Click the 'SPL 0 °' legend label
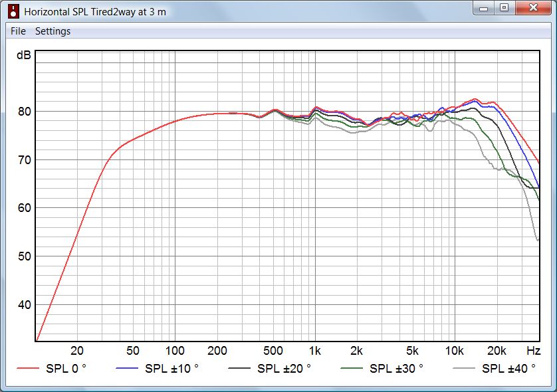This screenshot has width=557, height=392. [x=66, y=369]
